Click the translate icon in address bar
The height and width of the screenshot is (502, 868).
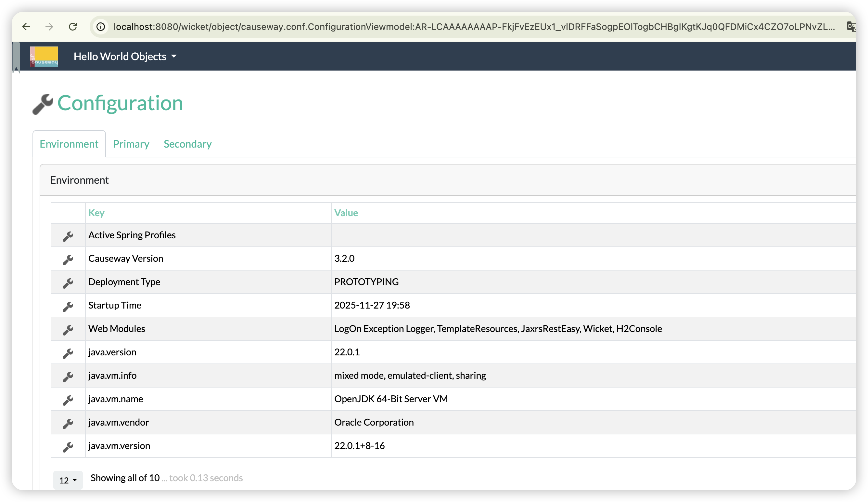pos(851,27)
